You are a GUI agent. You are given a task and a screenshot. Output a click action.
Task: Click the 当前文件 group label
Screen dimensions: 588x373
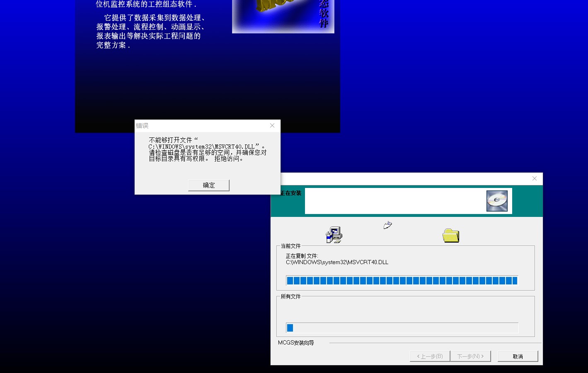click(x=290, y=246)
